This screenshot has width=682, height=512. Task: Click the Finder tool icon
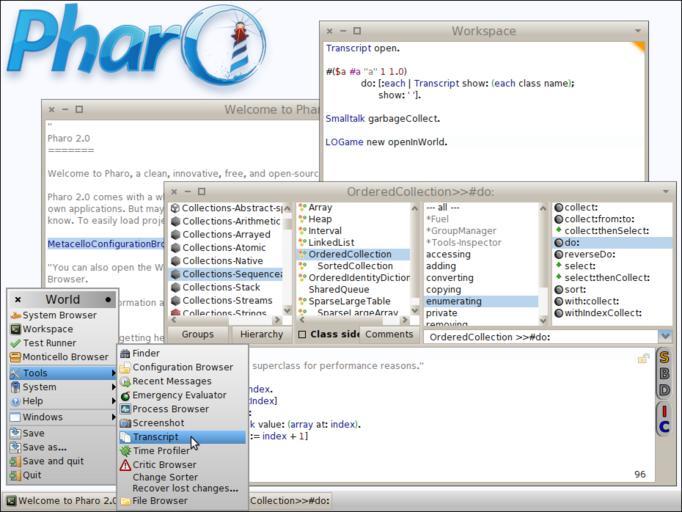coord(125,353)
